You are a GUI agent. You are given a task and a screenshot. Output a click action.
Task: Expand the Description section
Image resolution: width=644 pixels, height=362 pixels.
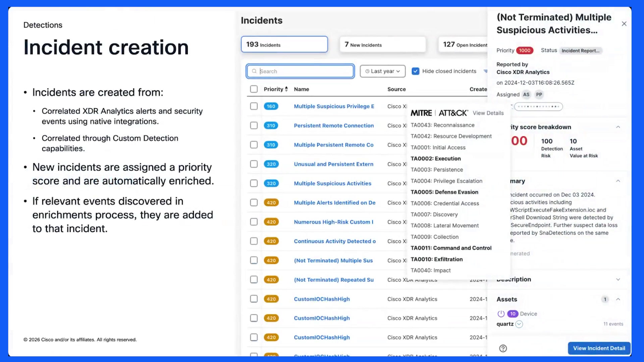point(618,280)
